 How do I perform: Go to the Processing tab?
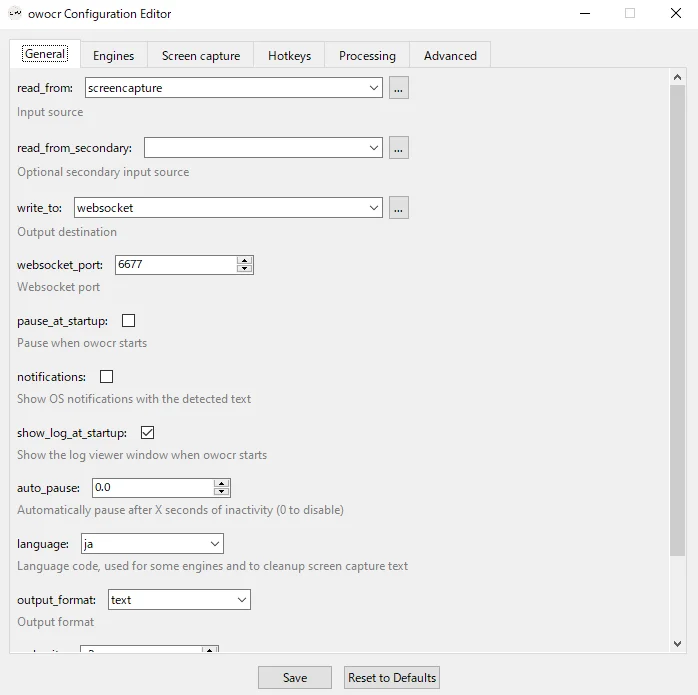point(367,56)
